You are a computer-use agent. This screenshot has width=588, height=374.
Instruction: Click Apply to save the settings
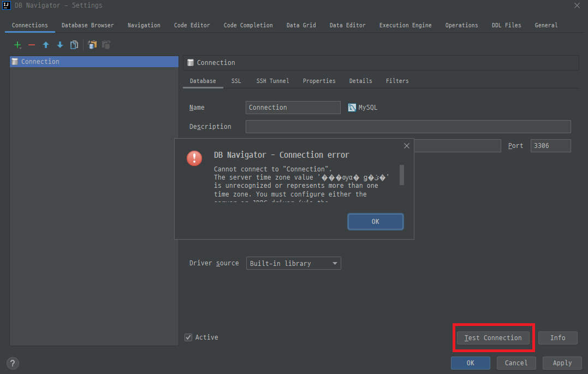562,363
